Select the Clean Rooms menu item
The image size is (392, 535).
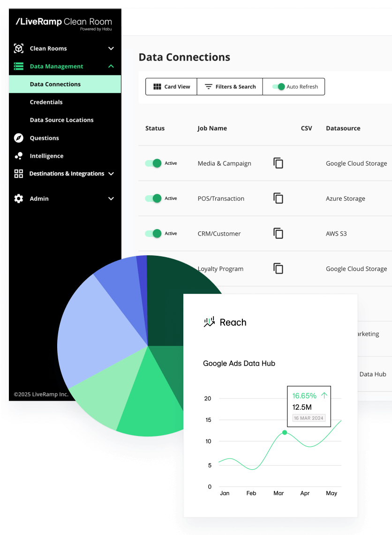(48, 48)
